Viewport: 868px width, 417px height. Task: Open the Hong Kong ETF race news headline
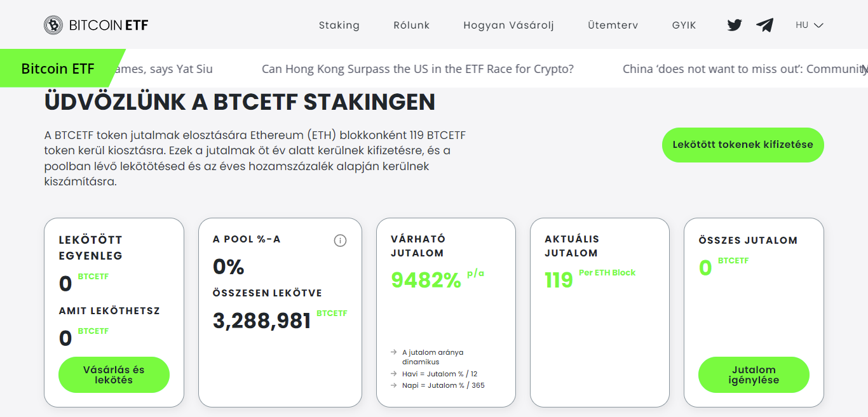419,69
